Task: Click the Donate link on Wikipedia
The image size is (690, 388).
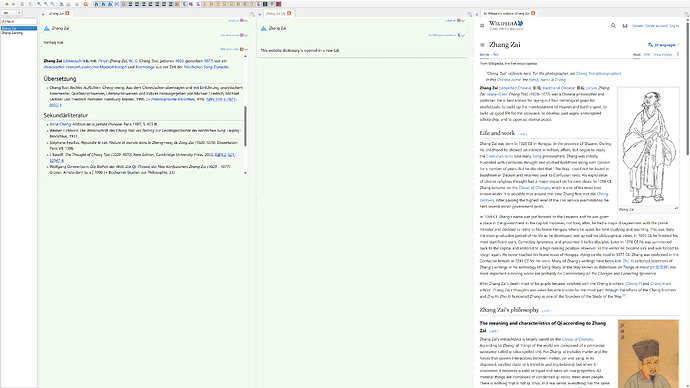Action: (x=637, y=26)
